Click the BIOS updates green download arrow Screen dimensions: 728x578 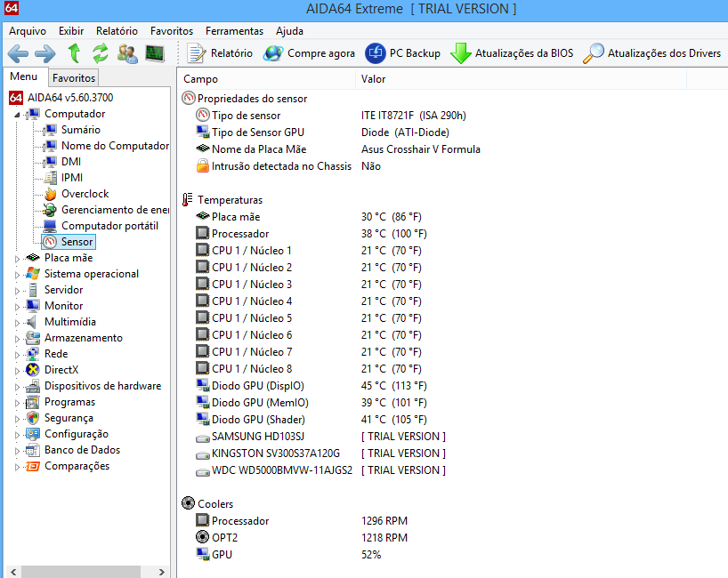461,53
